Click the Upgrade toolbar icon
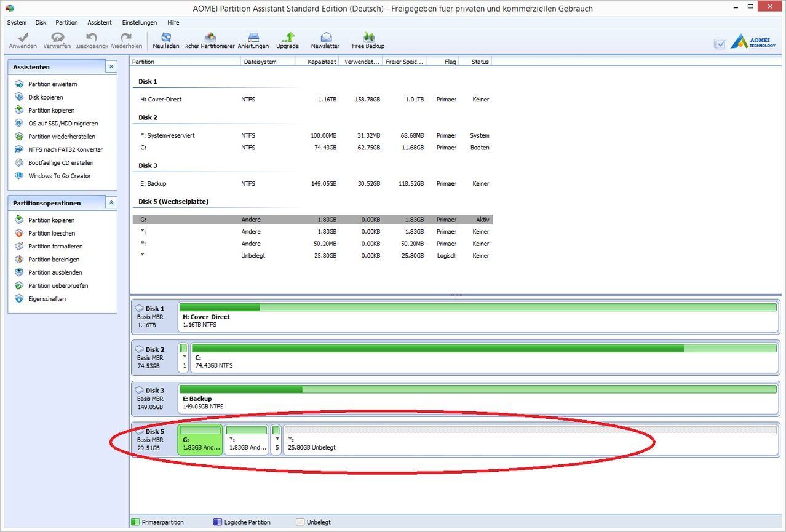Screen dimensions: 786x532 pos(287,41)
